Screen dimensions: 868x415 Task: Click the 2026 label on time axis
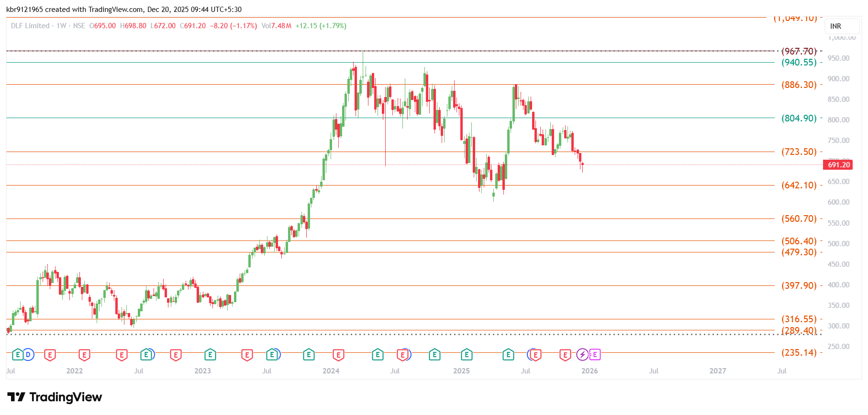[590, 371]
